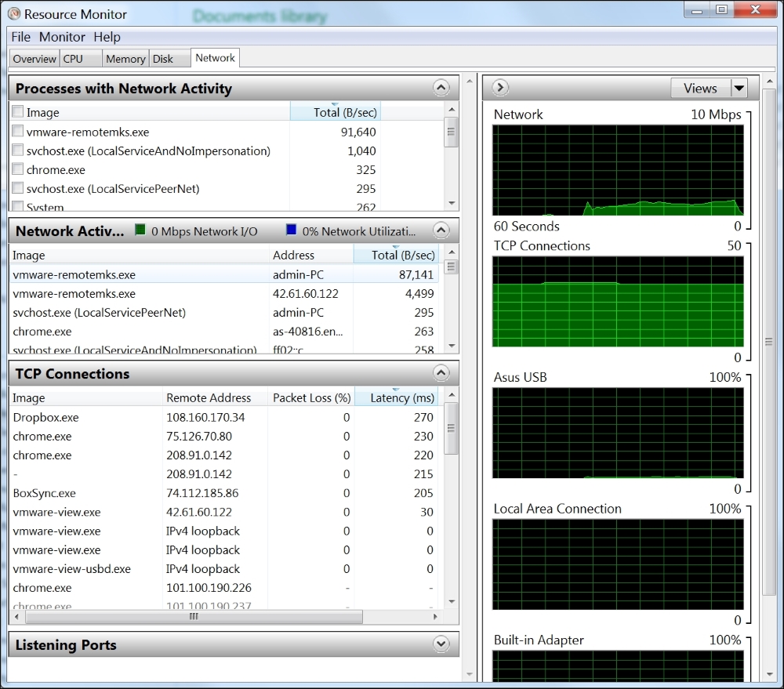Click the down arrow of the Network Activity scrollbar

(452, 346)
